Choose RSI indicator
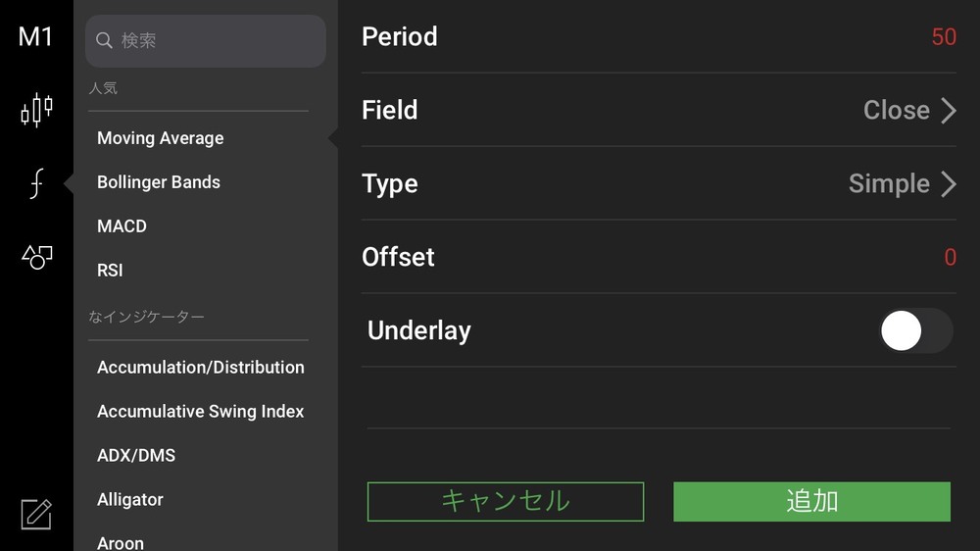The image size is (980, 551). [110, 271]
